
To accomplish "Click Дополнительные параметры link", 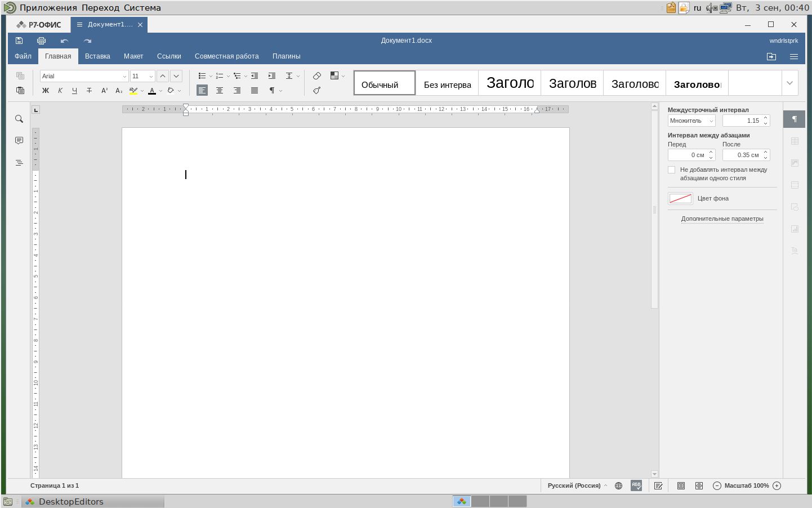I will click(722, 219).
